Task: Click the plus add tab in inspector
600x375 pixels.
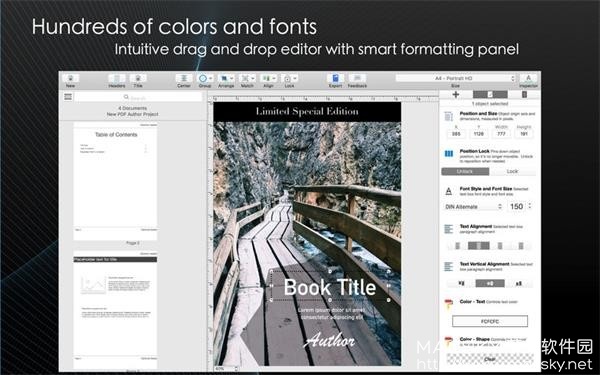Action: [456, 95]
